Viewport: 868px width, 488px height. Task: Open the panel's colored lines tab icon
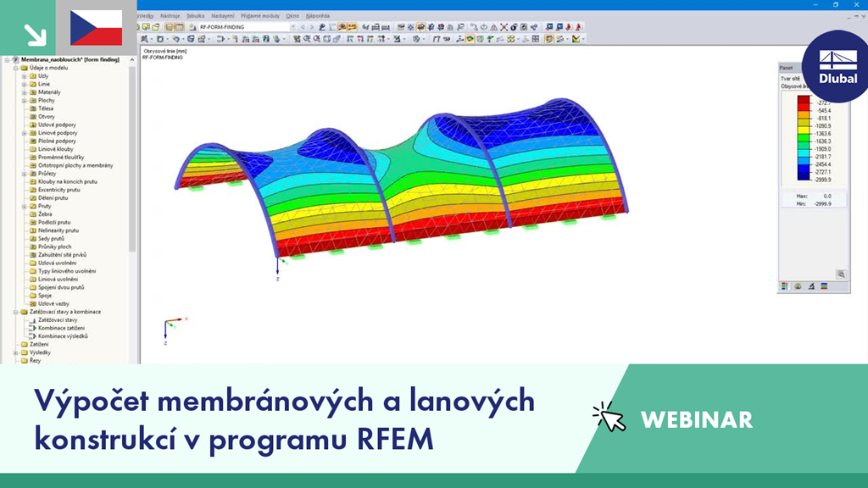pos(824,286)
